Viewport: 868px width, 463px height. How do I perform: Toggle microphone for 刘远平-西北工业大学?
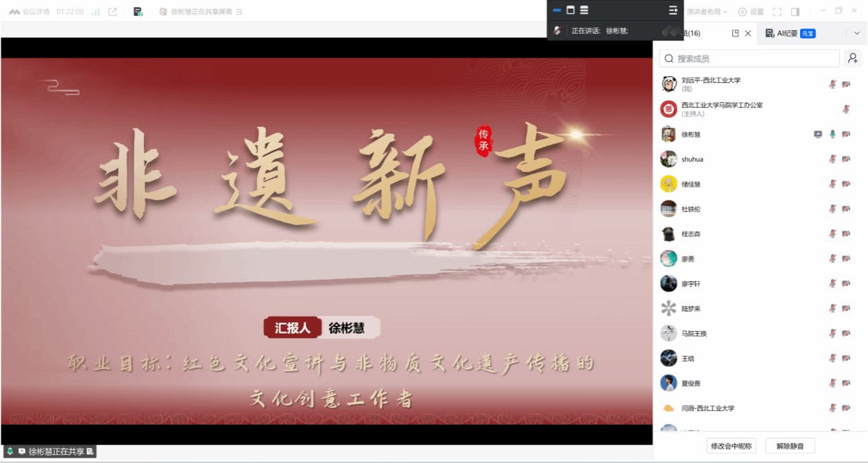[x=832, y=84]
